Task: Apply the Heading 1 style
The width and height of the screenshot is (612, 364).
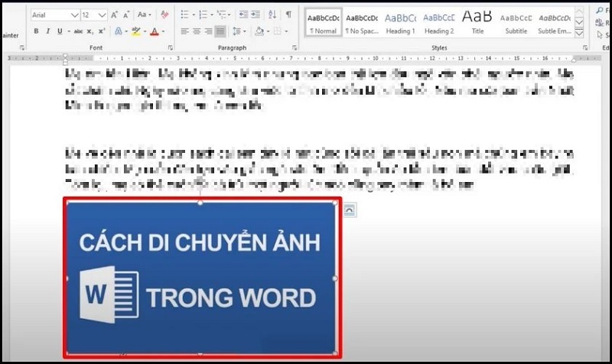Action: pos(400,24)
